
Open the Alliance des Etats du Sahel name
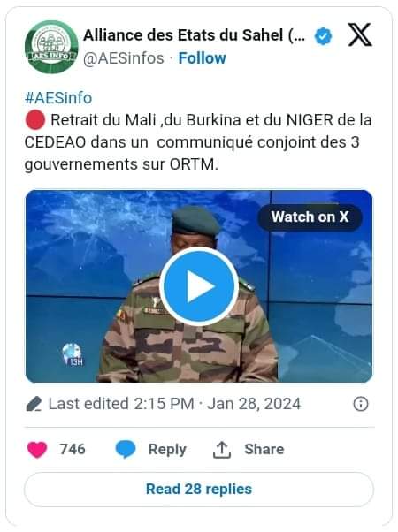click(195, 35)
